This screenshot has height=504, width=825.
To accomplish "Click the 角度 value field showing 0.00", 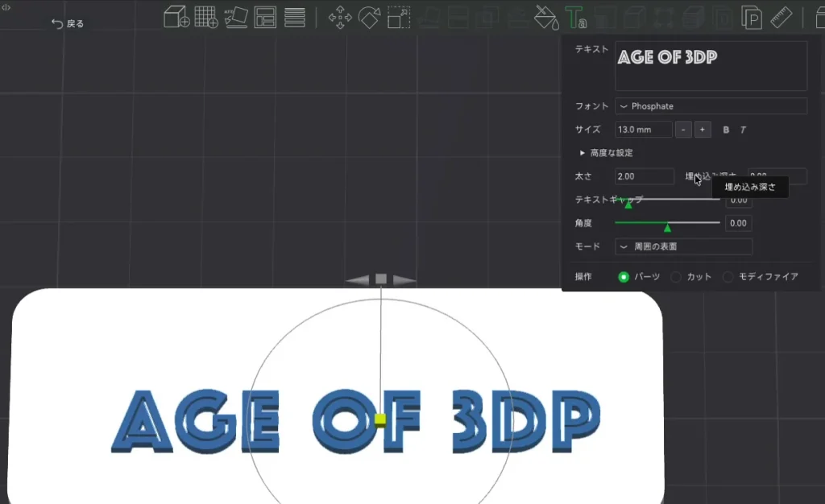I will point(738,223).
